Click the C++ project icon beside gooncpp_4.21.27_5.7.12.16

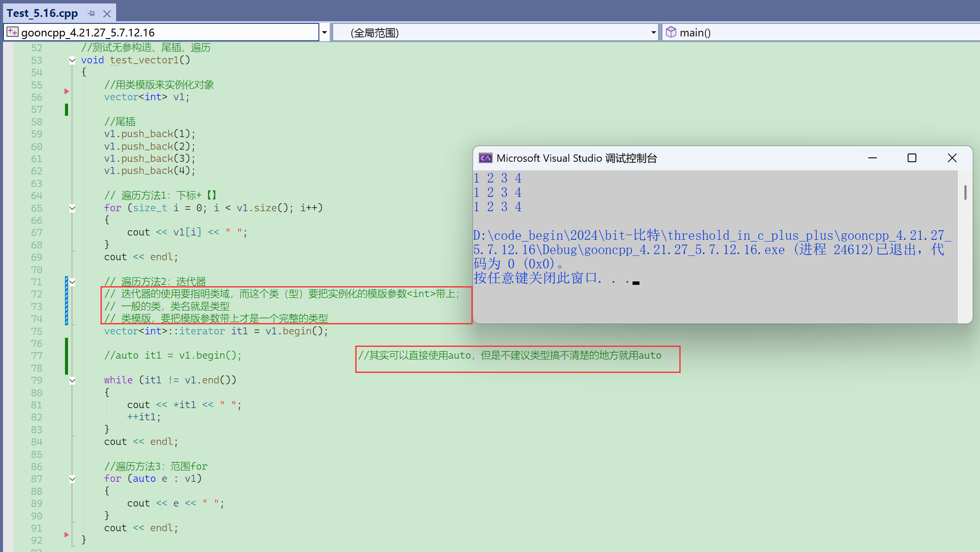(x=13, y=32)
